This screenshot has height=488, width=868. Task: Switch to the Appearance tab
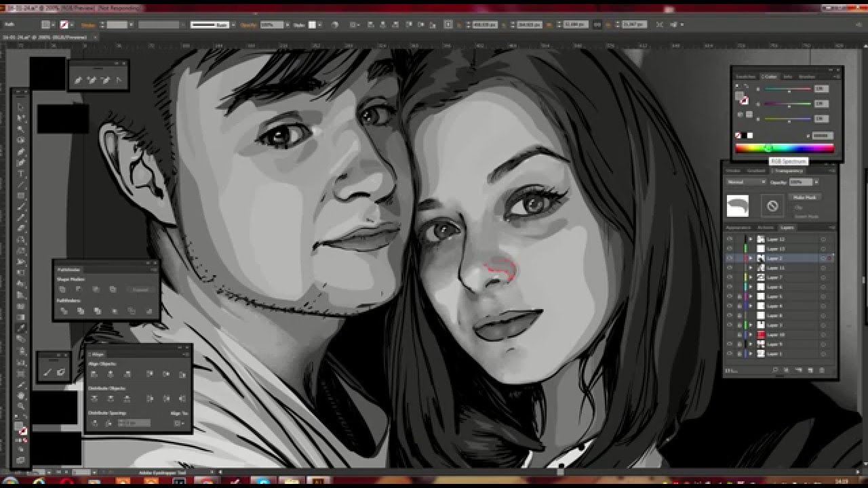[x=738, y=228]
